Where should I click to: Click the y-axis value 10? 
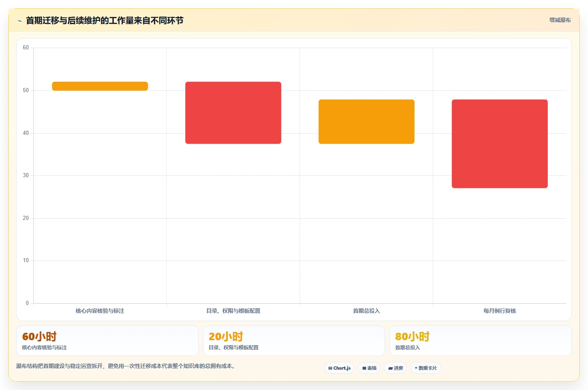tap(26, 261)
